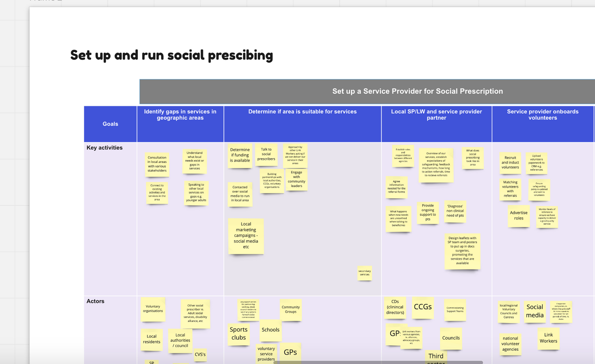Image resolution: width=595 pixels, height=364 pixels.
Task: Select the 'Consultation in local areas with various stakeholders' sticky note
Action: tap(157, 164)
